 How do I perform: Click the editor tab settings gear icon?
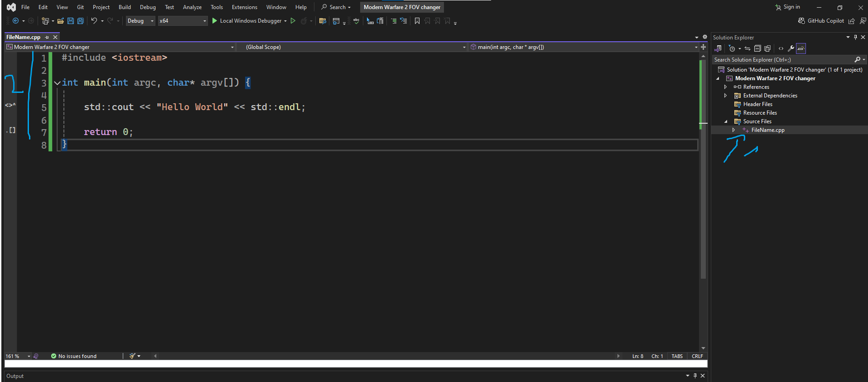(704, 37)
